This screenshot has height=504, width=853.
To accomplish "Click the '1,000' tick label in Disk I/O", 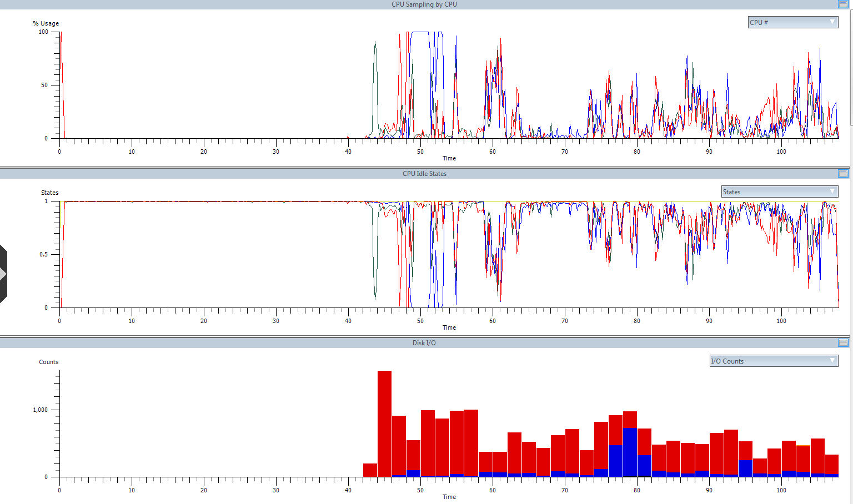I will [x=41, y=410].
